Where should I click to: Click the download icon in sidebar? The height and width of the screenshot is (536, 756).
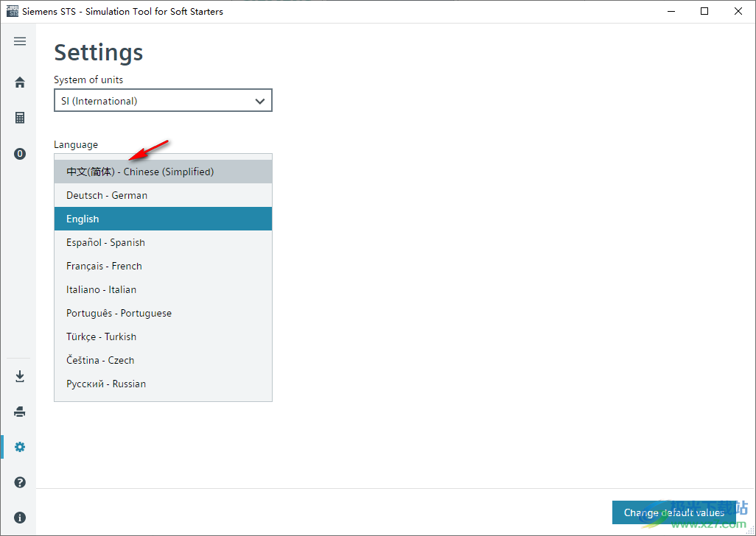click(x=20, y=376)
